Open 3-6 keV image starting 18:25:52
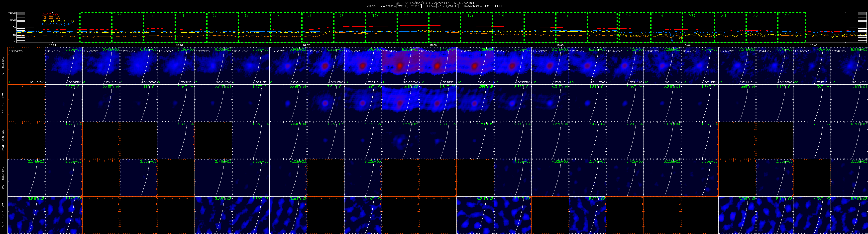Image resolution: width=868 pixels, height=234 pixels. coord(64,66)
